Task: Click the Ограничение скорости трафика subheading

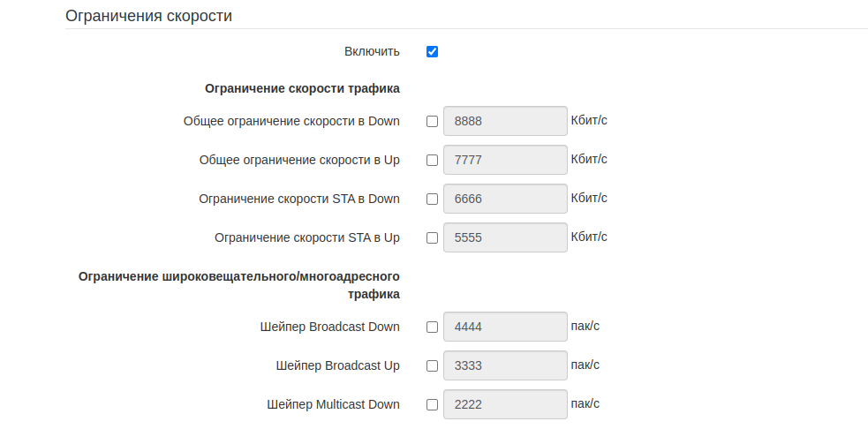Action: click(302, 88)
